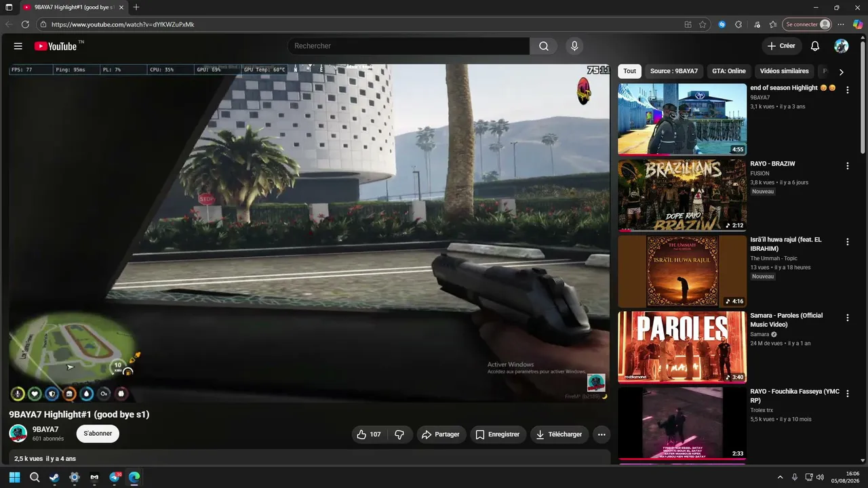The height and width of the screenshot is (488, 868).
Task: Open the Isrā'īl huwa rajul thumbnail
Action: point(682,271)
